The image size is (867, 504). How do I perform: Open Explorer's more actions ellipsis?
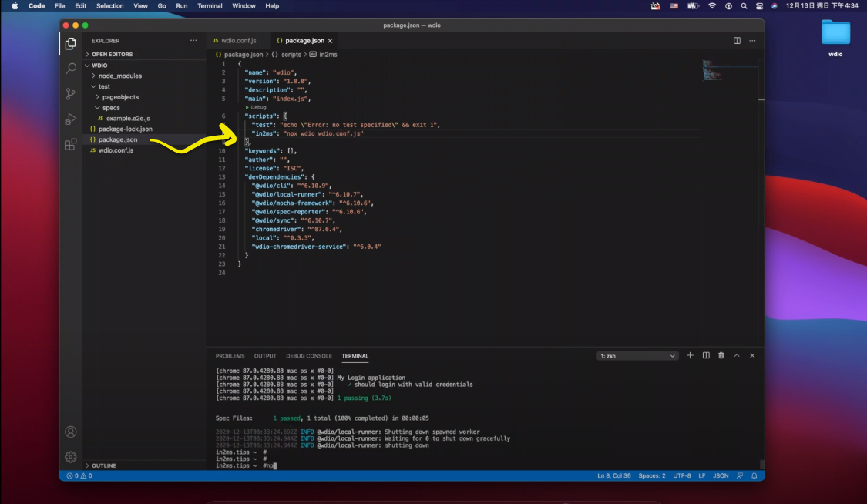tap(193, 40)
